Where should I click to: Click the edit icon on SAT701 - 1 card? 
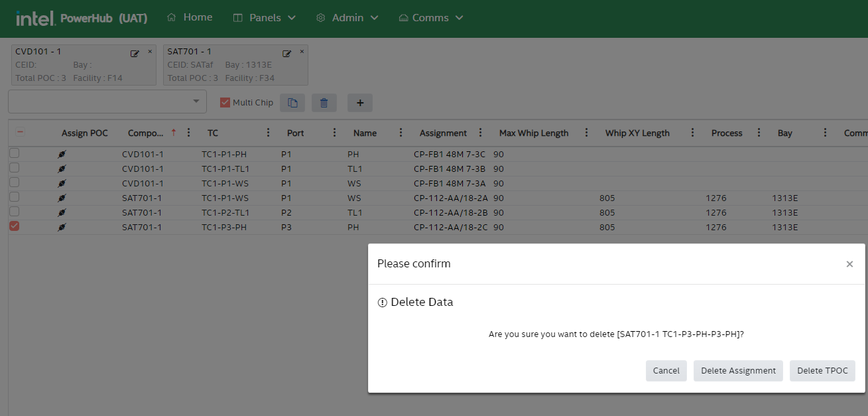coord(286,53)
